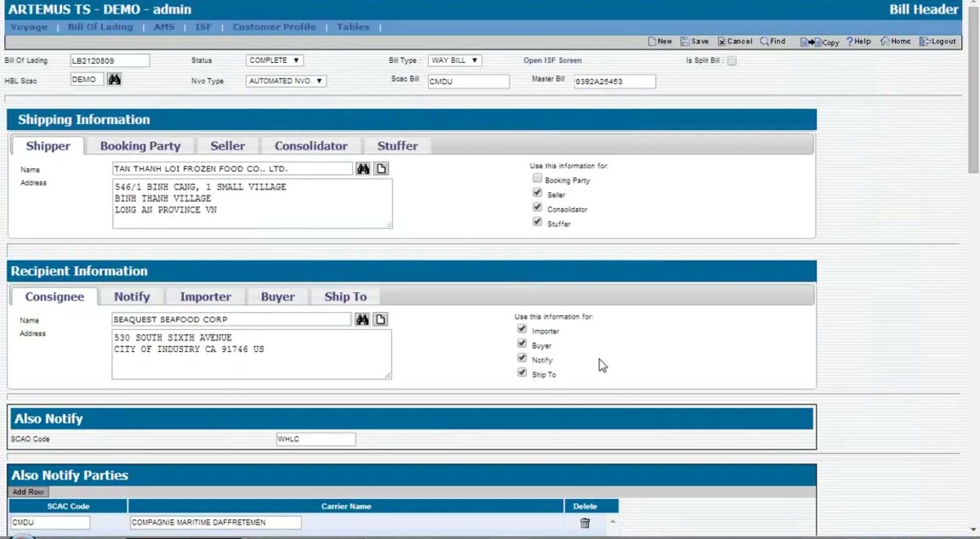Screen dimensions: 980x539
Task: Open Help from the toolbar
Action: pyautogui.click(x=858, y=41)
